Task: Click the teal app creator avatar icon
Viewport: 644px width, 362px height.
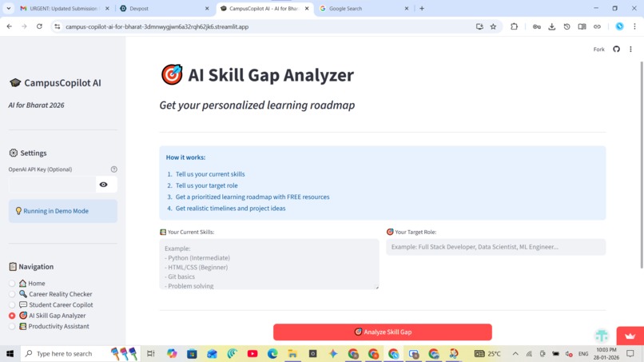Action: [602, 336]
